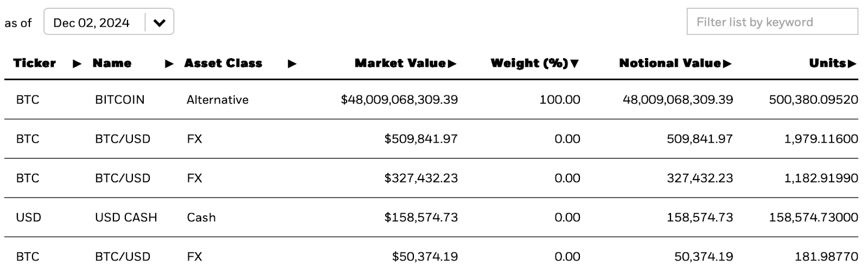The height and width of the screenshot is (280, 868).
Task: Click the Market Value sort arrow
Action: (452, 64)
